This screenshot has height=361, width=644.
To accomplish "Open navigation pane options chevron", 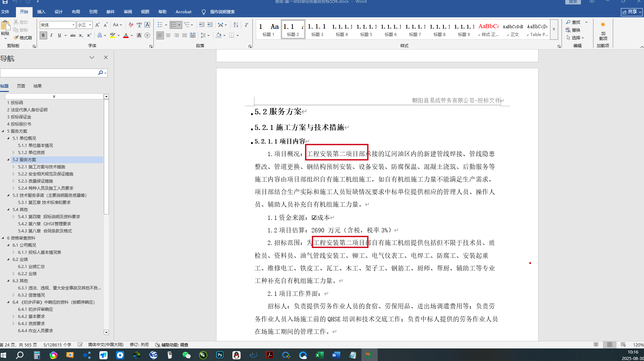I will click(x=92, y=58).
